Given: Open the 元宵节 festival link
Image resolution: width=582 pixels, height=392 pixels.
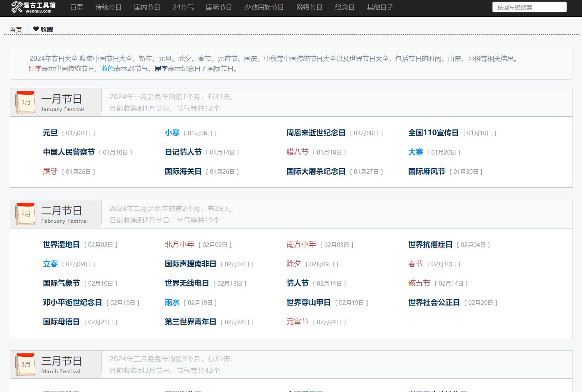Looking at the screenshot, I should pos(297,322).
